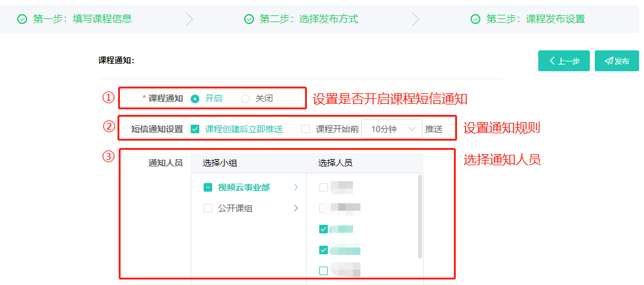Screen dimensions: 644x285
Task: Click the paper plane icon on 发布
Action: tap(609, 61)
